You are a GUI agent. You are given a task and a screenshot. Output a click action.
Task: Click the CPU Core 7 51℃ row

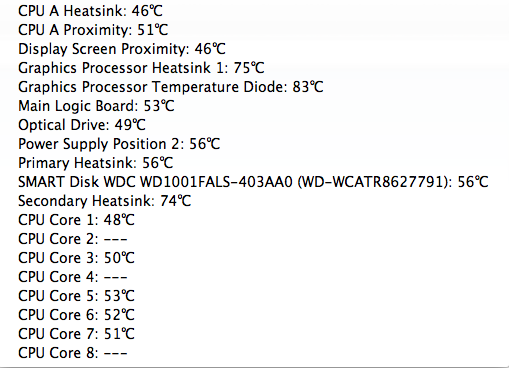tap(76, 334)
